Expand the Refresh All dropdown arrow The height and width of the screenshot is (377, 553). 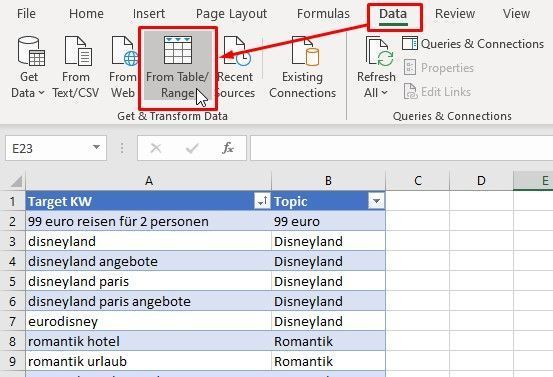point(384,93)
